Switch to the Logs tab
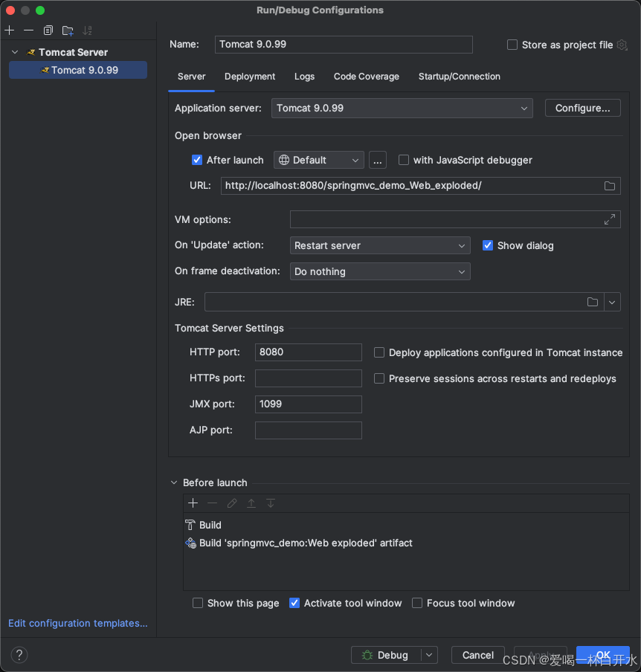 [304, 77]
